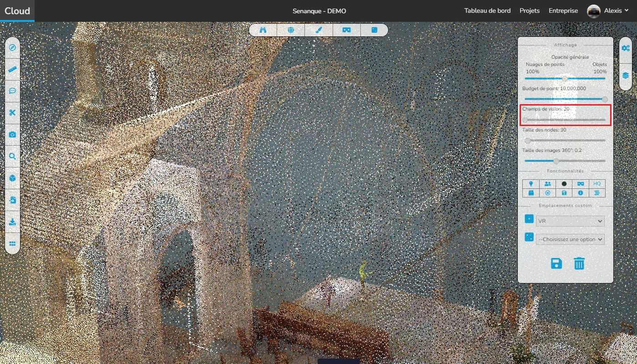The image size is (637, 364).
Task: Open the Choisissez une option dropdown
Action: coord(570,239)
